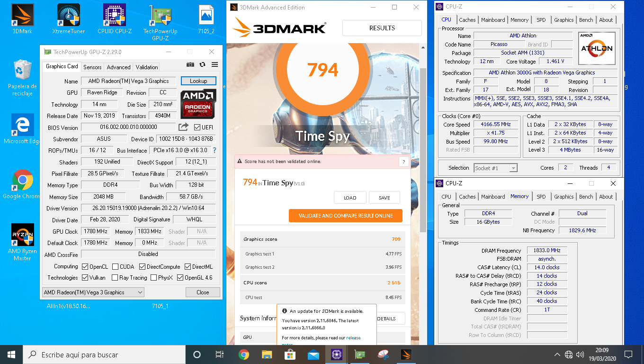Switch to the Advanced tab in GPU-Z
The height and width of the screenshot is (364, 644).
(x=118, y=67)
